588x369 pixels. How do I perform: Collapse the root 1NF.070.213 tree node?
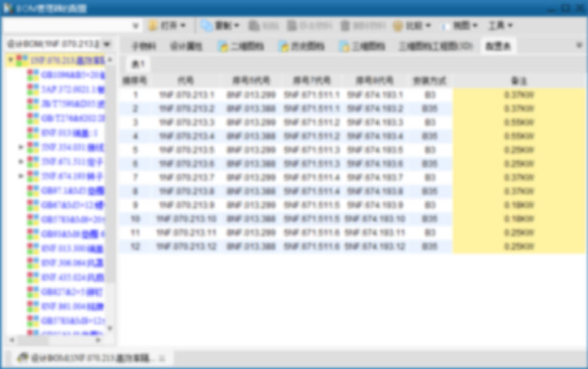click(11, 60)
